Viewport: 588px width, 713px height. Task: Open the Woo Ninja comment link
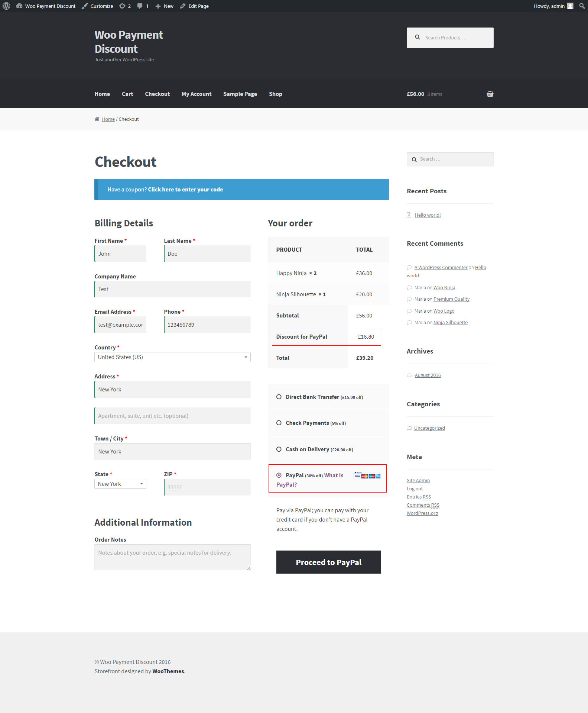coord(444,288)
